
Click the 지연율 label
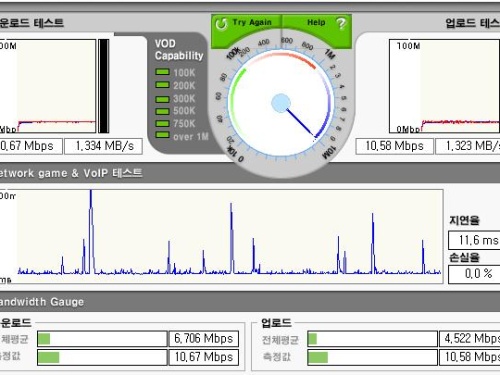pyautogui.click(x=464, y=220)
